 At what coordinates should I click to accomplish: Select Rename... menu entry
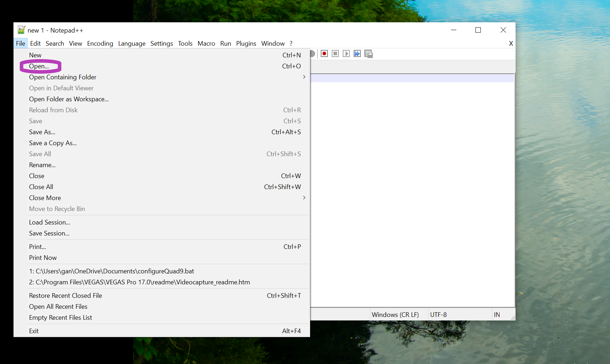[162, 165]
